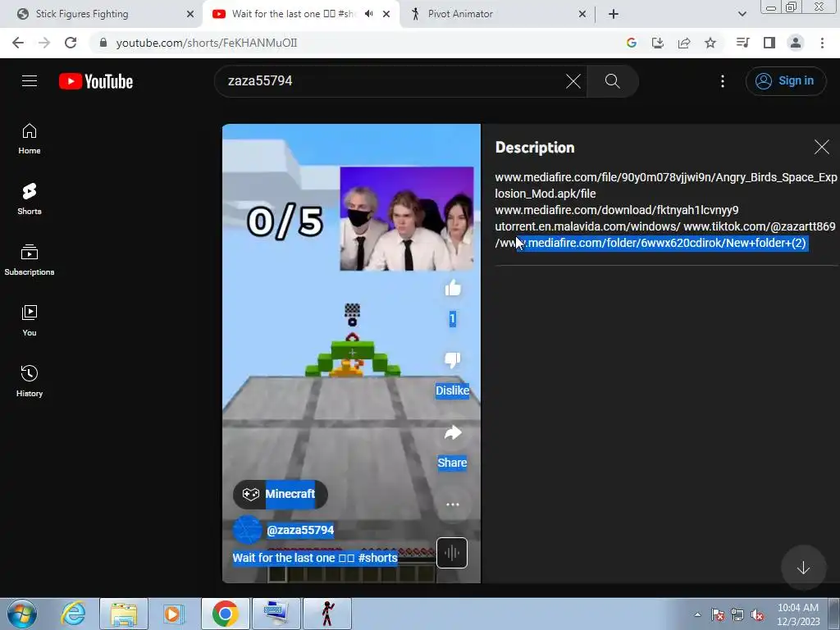Close the Stick Figures Fighting tab

click(190, 14)
